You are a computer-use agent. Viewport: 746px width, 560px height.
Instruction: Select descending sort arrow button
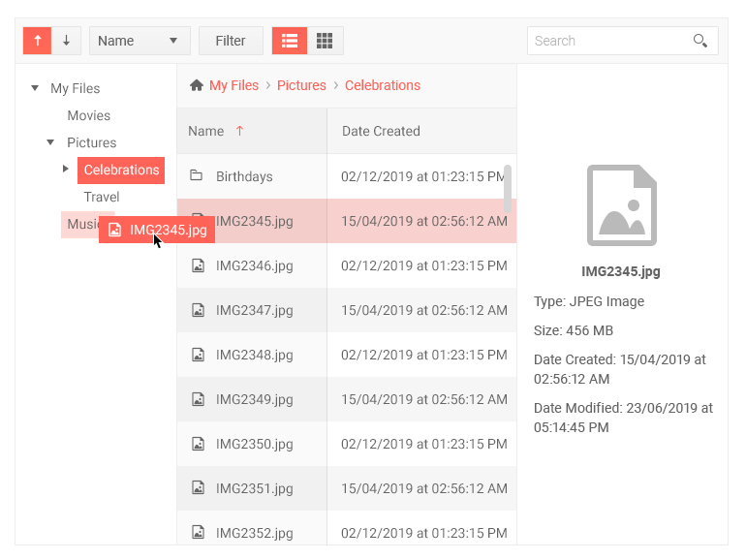coord(67,41)
